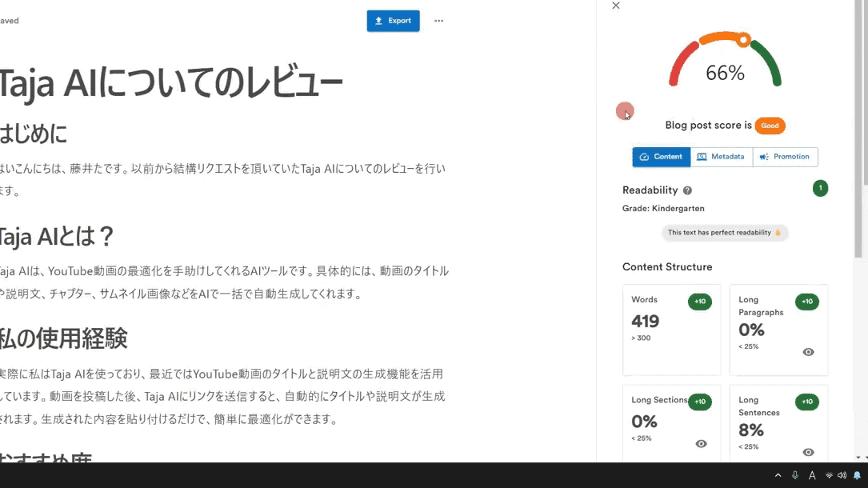The height and width of the screenshot is (488, 868).
Task: Click 'This text has perfect readability' pill
Action: point(725,232)
